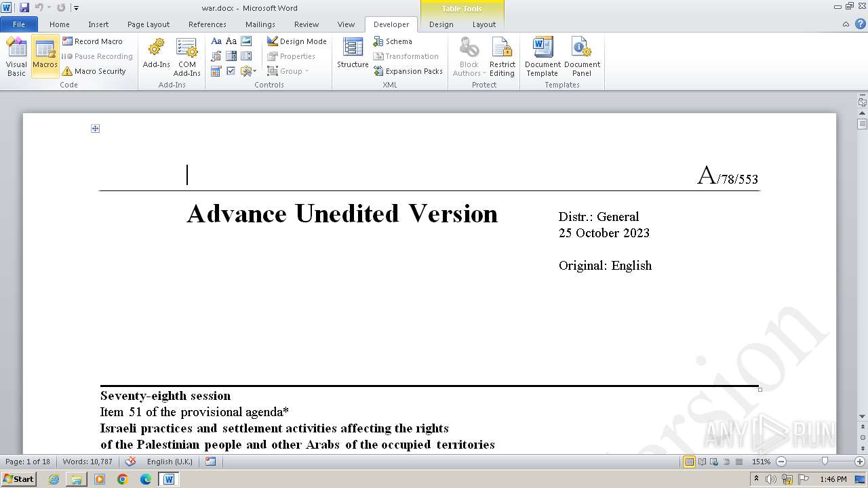This screenshot has width=868, height=488.
Task: Go to the Page Layout tab
Action: [149, 24]
